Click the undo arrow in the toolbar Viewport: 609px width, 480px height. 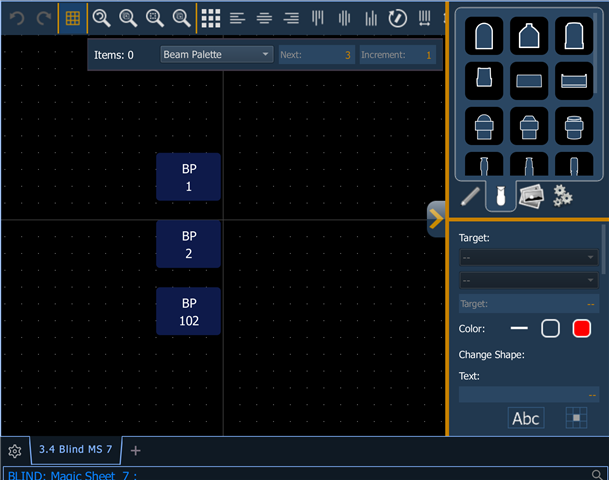click(16, 18)
